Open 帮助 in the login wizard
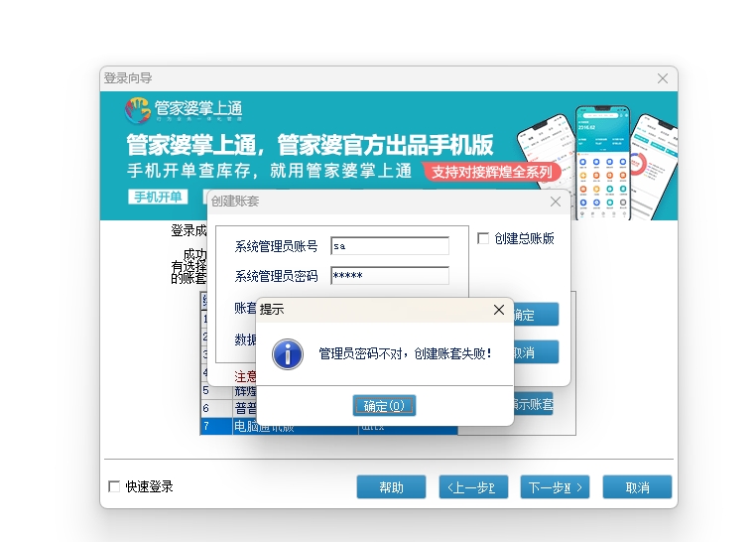This screenshot has height=542, width=756. (x=391, y=487)
